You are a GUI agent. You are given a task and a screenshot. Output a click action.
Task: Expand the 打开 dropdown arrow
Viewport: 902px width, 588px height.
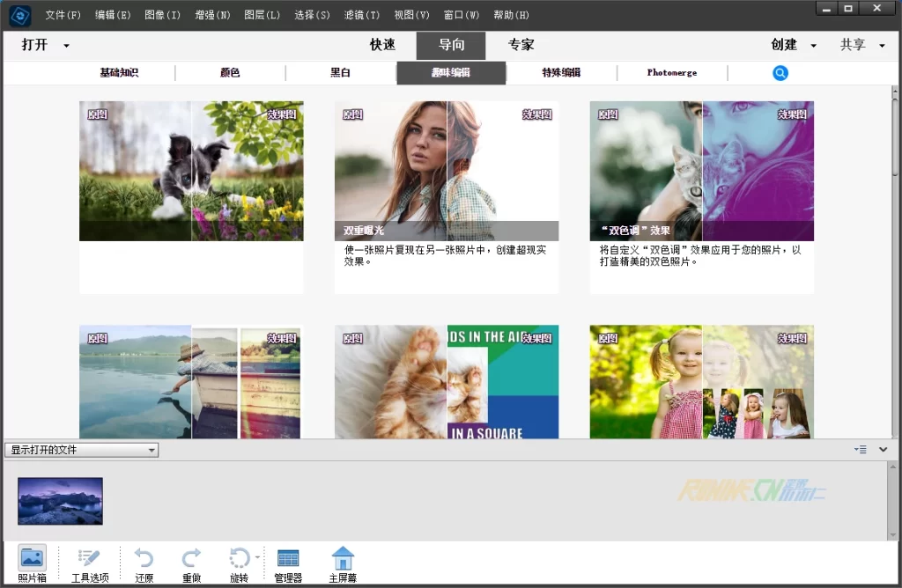[66, 46]
